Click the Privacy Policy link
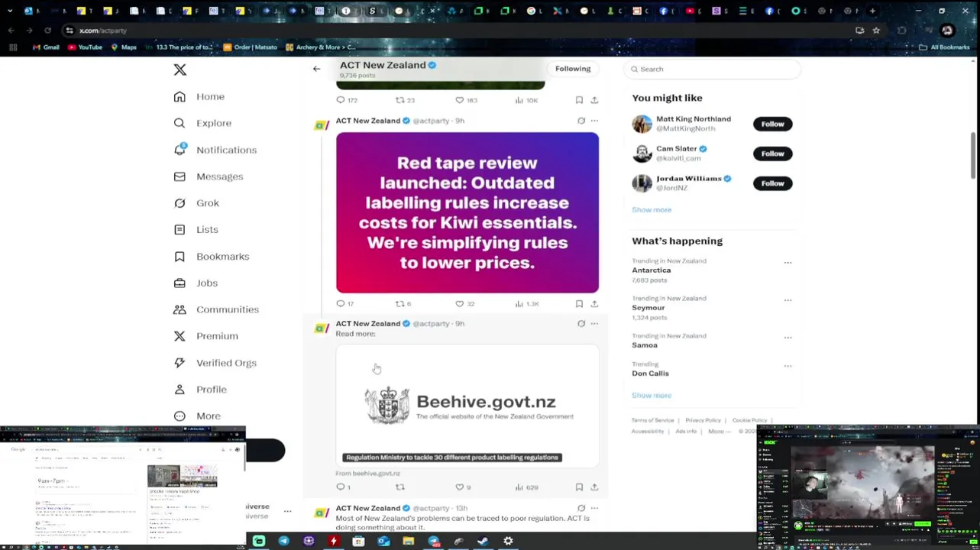Image resolution: width=980 pixels, height=550 pixels. coord(703,420)
